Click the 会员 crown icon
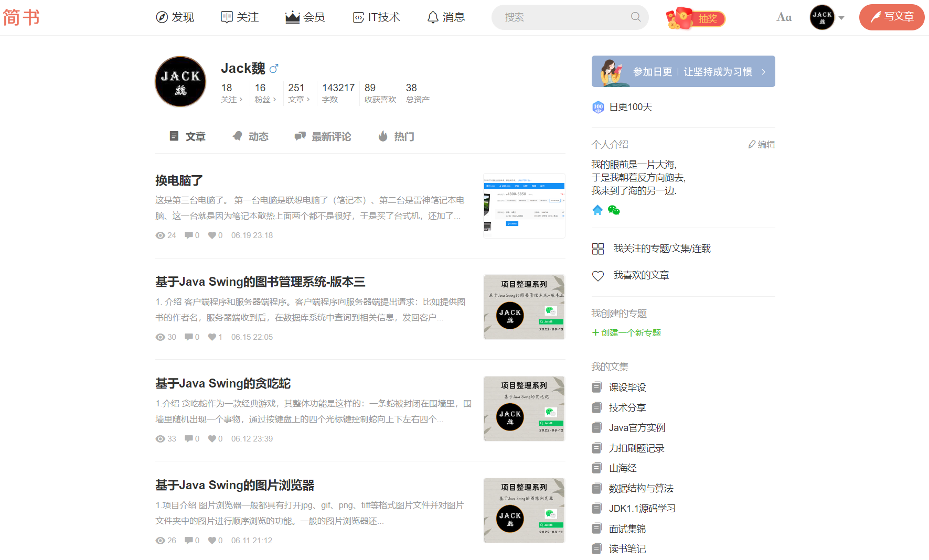The image size is (929, 560). tap(292, 17)
